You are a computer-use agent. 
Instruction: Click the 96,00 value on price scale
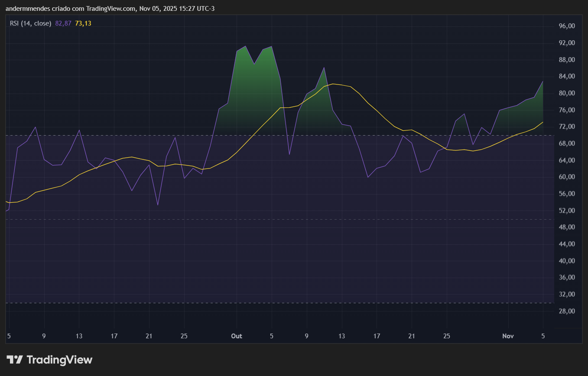coord(566,26)
